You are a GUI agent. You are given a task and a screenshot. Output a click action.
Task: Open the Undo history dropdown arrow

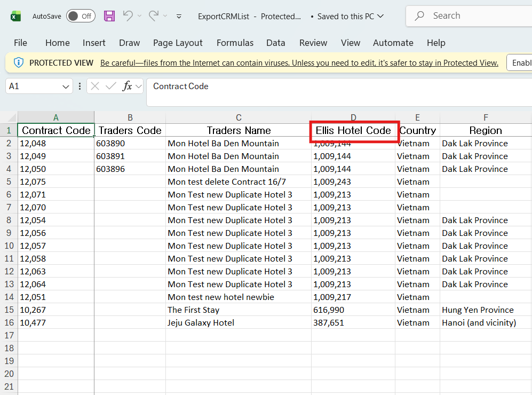click(x=139, y=17)
